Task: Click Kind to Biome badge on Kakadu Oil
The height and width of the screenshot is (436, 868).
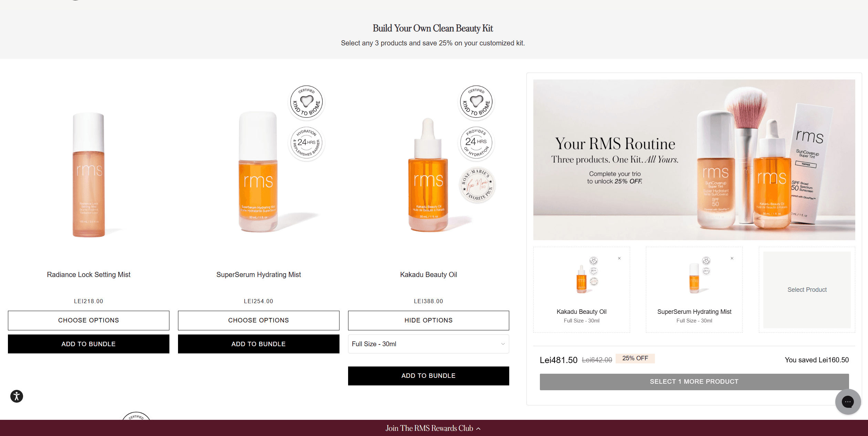Action: (477, 102)
